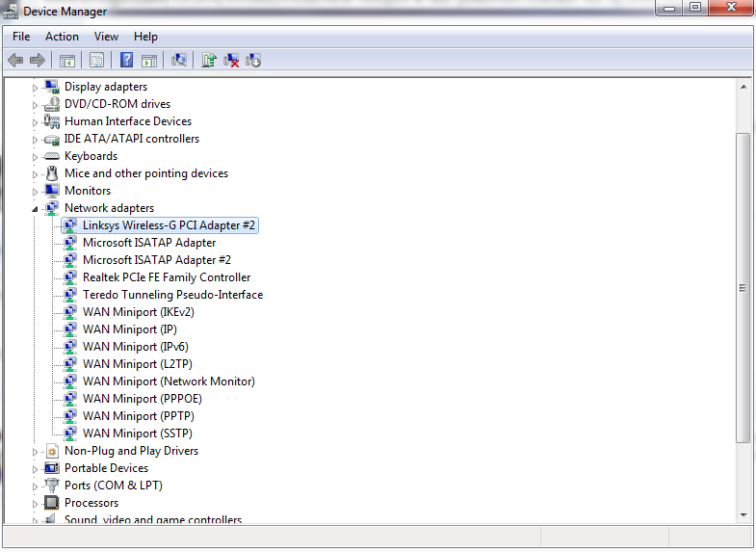The width and height of the screenshot is (756, 552).
Task: Open the File menu
Action: pyautogui.click(x=21, y=37)
